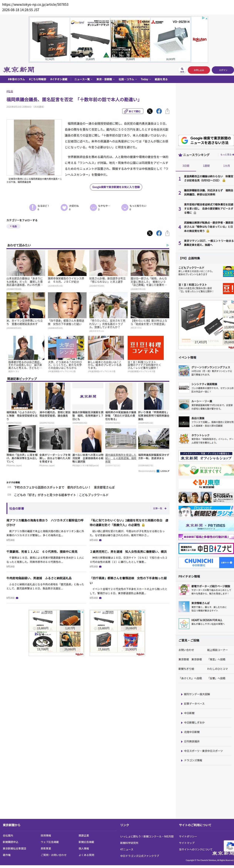Open the share-upload icon below the headline

tap(167, 111)
